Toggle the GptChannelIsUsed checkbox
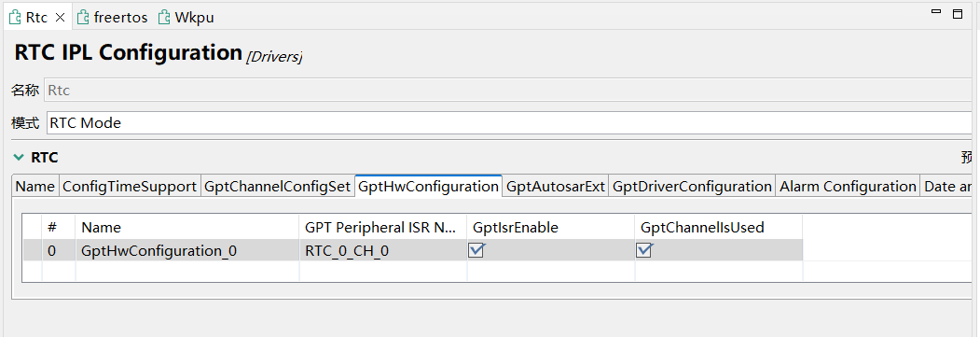980x337 pixels. pyautogui.click(x=644, y=250)
